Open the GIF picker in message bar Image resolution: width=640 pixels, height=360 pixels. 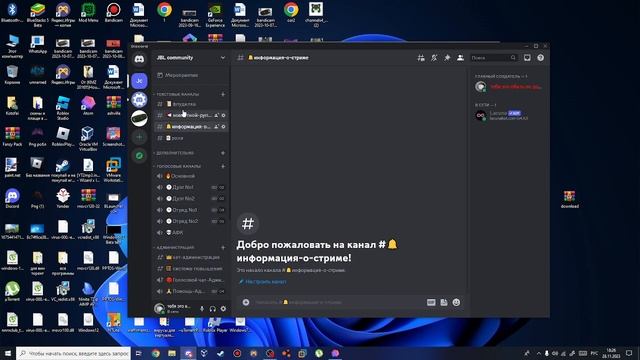pyautogui.click(x=431, y=302)
